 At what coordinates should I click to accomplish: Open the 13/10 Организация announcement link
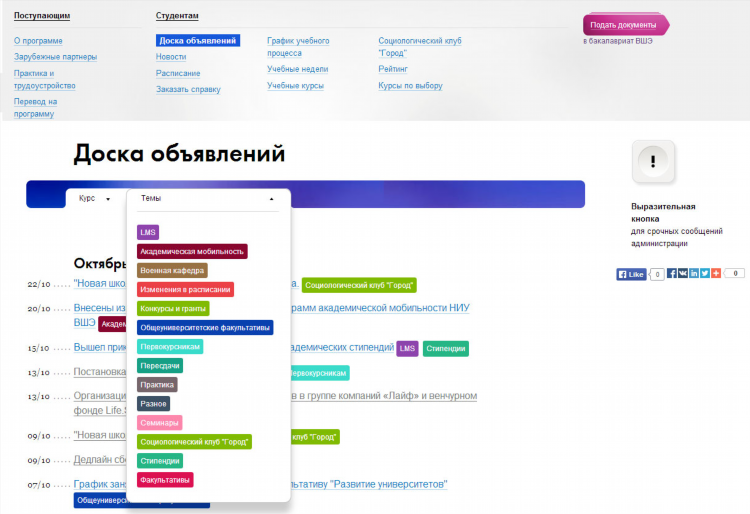tap(100, 396)
